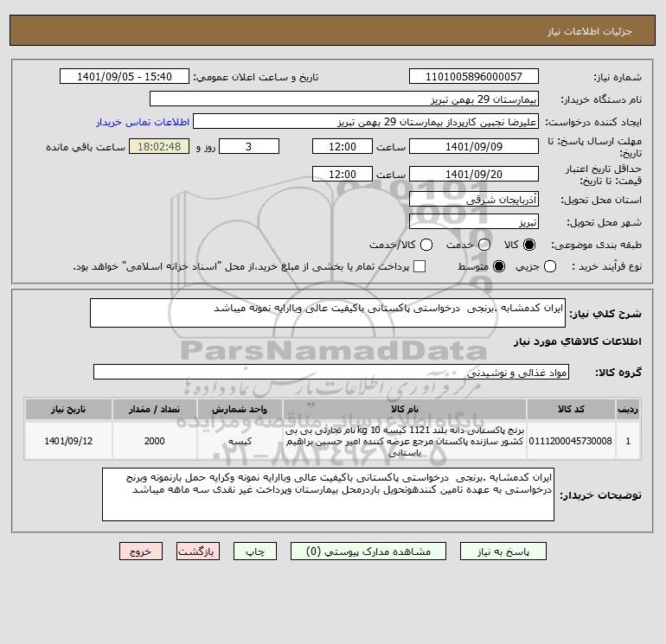Select the کالا radio button
666x644 pixels.
click(529, 245)
